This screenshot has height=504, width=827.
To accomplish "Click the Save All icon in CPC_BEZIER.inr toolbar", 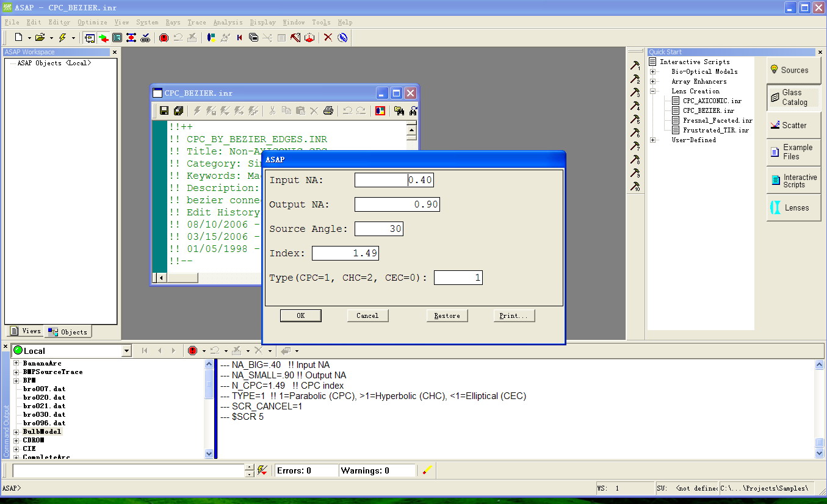I will click(x=178, y=110).
